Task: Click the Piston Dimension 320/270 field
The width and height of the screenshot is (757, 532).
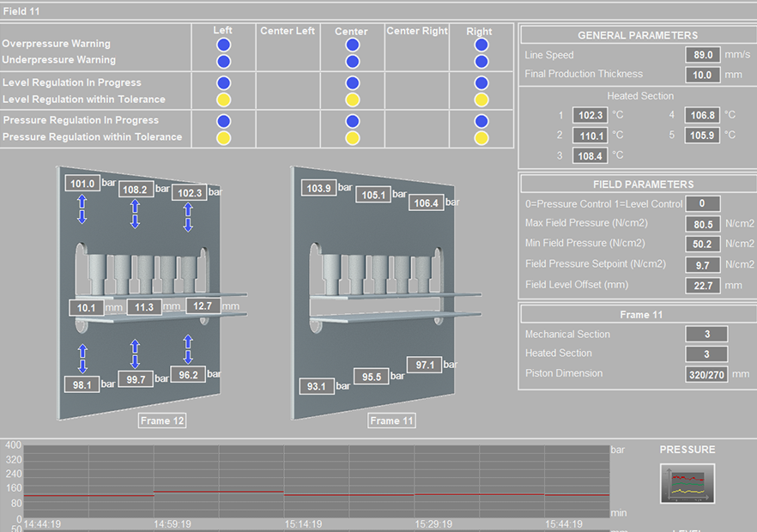Action: (x=706, y=374)
